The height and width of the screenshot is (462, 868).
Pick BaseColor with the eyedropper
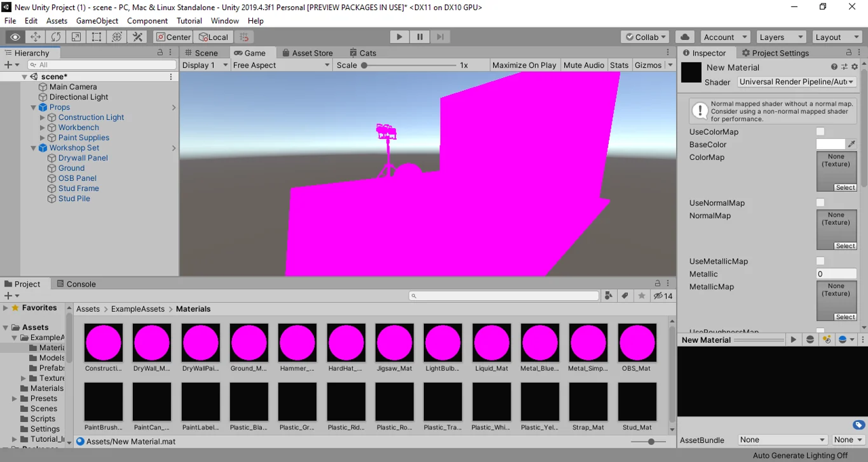[852, 144]
